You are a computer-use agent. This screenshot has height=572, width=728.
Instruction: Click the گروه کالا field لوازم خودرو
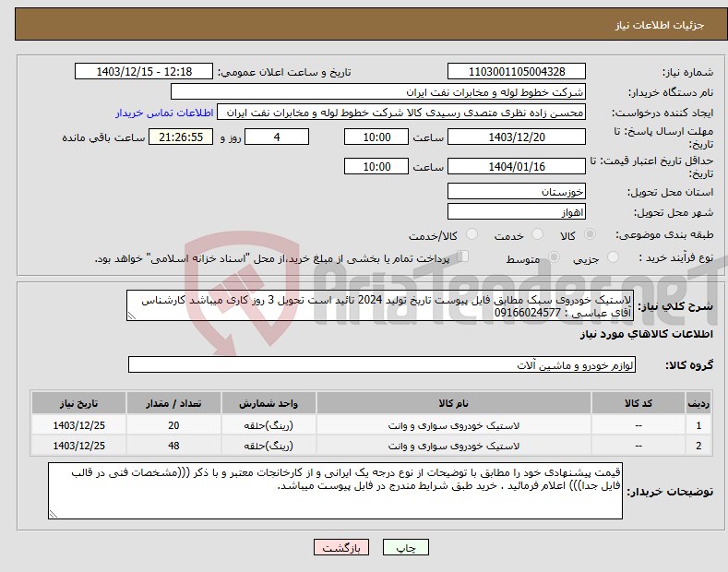[382, 365]
